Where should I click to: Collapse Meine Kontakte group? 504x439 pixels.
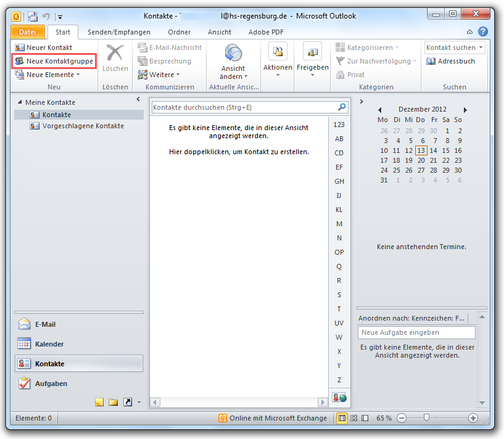pos(20,102)
